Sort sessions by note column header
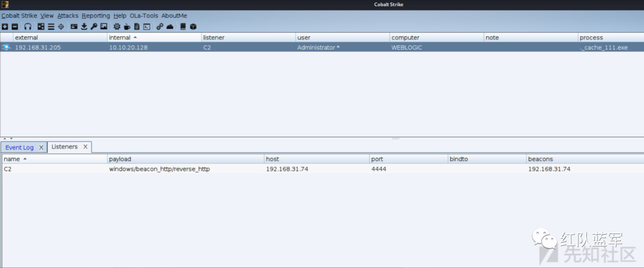Viewport: 644px width, 268px height. tap(531, 38)
